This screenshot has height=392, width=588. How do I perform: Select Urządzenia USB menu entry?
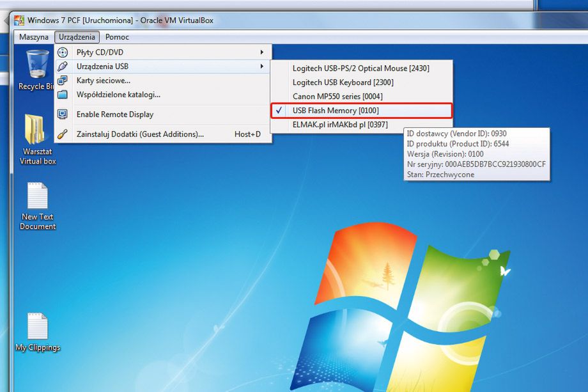[164, 67]
